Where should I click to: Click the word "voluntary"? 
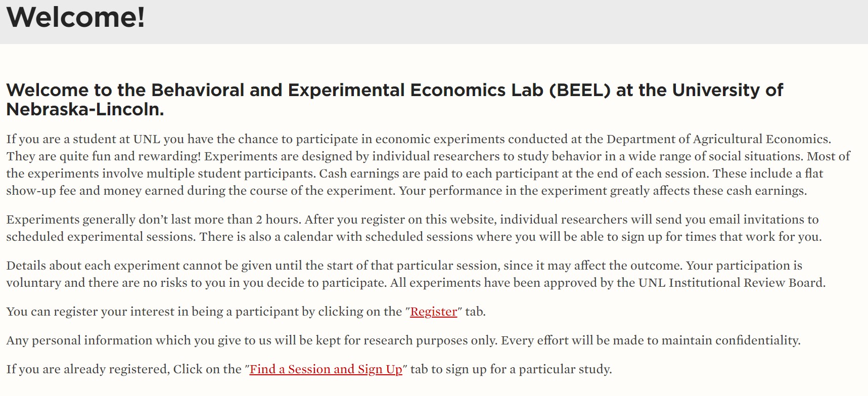33,283
